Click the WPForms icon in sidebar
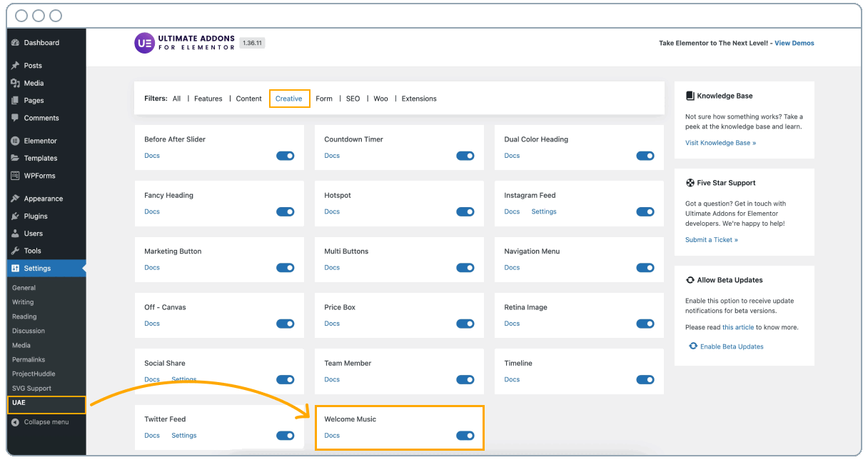The image size is (868, 465). click(x=16, y=176)
